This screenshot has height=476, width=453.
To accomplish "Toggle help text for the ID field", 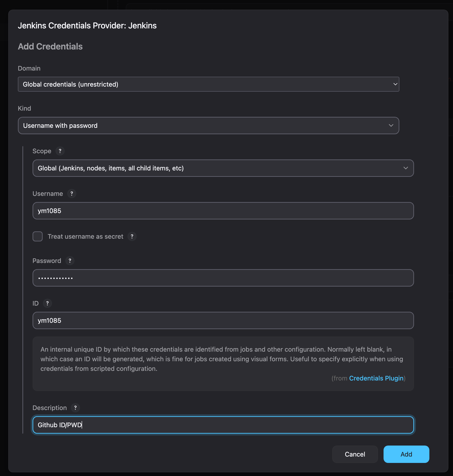I will coord(47,303).
